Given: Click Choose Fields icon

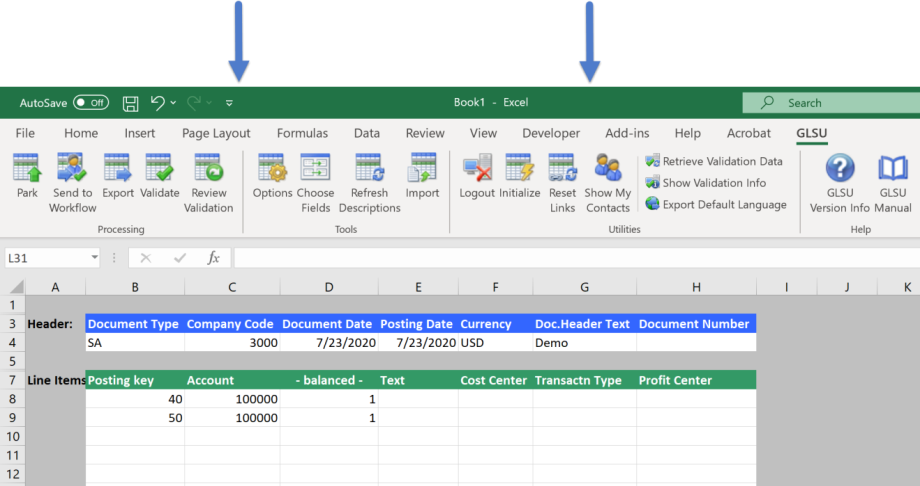Looking at the screenshot, I should pyautogui.click(x=315, y=183).
